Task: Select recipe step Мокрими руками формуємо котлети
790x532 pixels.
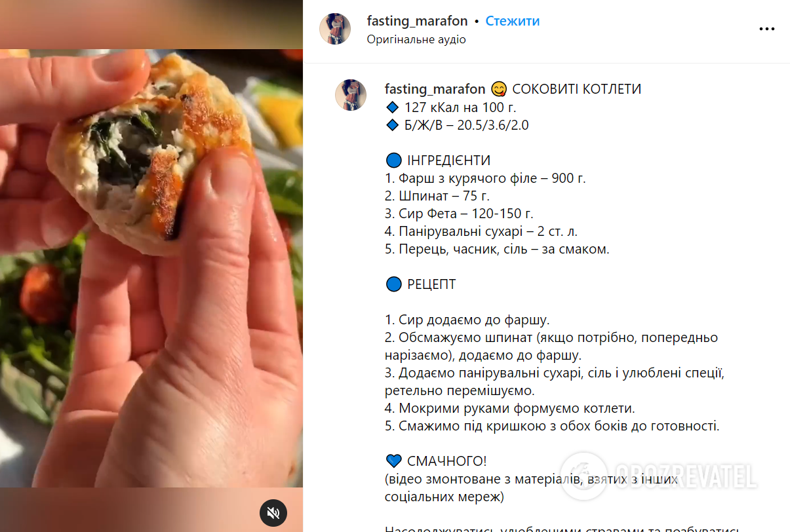Action: click(x=510, y=408)
